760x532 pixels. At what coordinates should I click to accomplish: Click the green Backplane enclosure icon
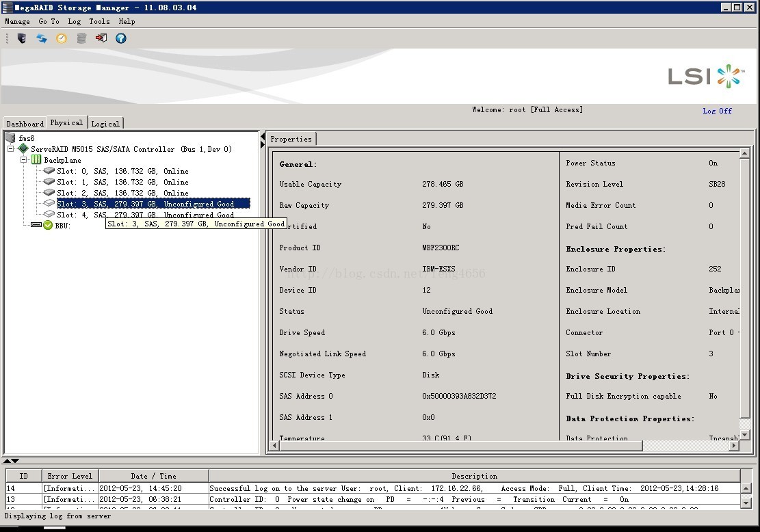[x=36, y=159]
